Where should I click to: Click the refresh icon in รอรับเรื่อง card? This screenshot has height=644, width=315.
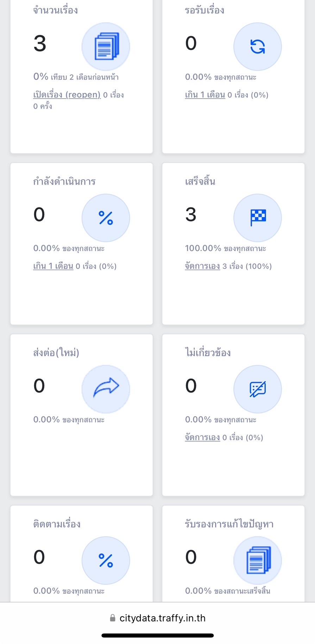[x=258, y=46]
